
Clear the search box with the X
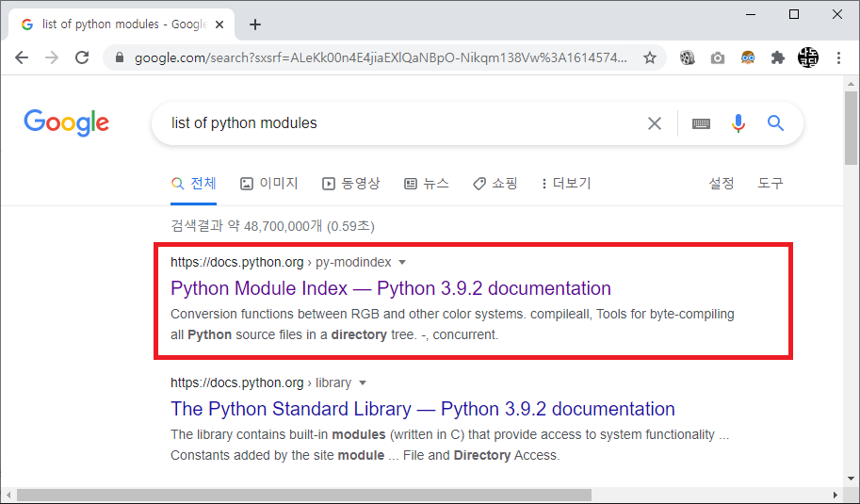pos(655,123)
